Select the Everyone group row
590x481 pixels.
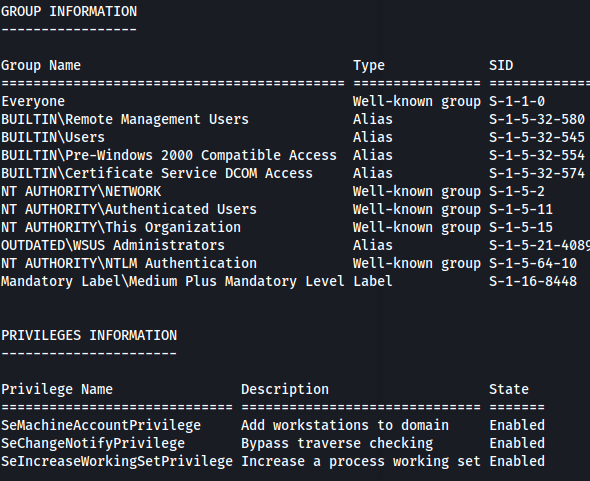click(x=295, y=102)
